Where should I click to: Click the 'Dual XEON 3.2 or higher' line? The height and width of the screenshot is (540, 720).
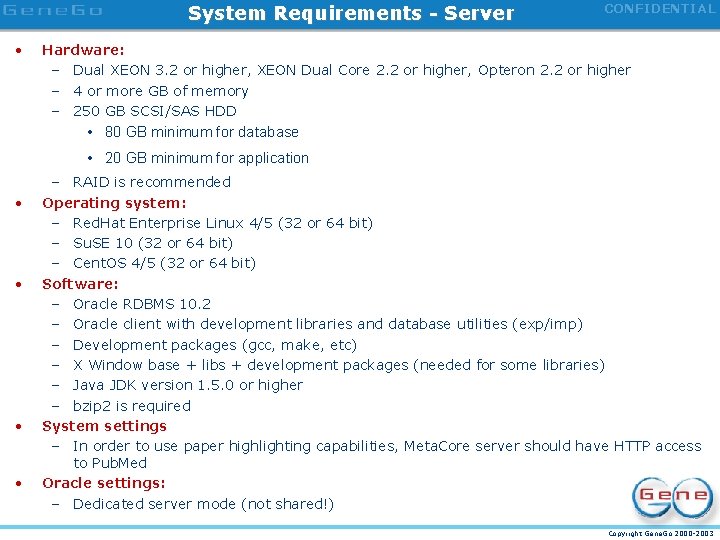(x=352, y=70)
